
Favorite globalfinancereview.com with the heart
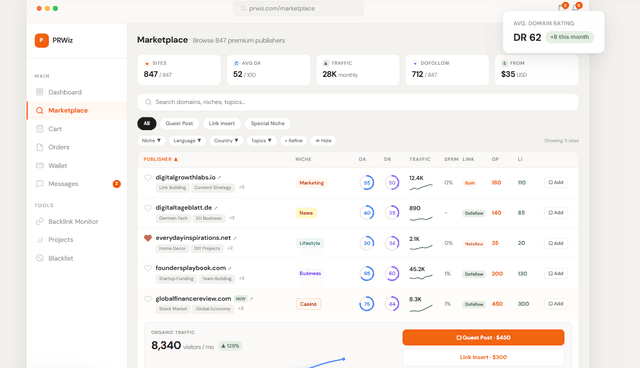[148, 299]
